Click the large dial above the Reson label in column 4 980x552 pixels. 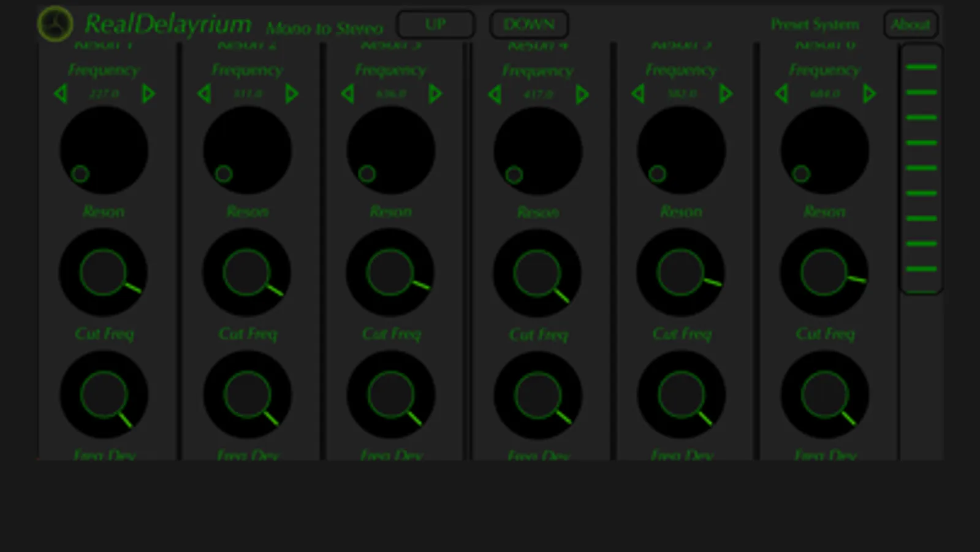click(538, 151)
